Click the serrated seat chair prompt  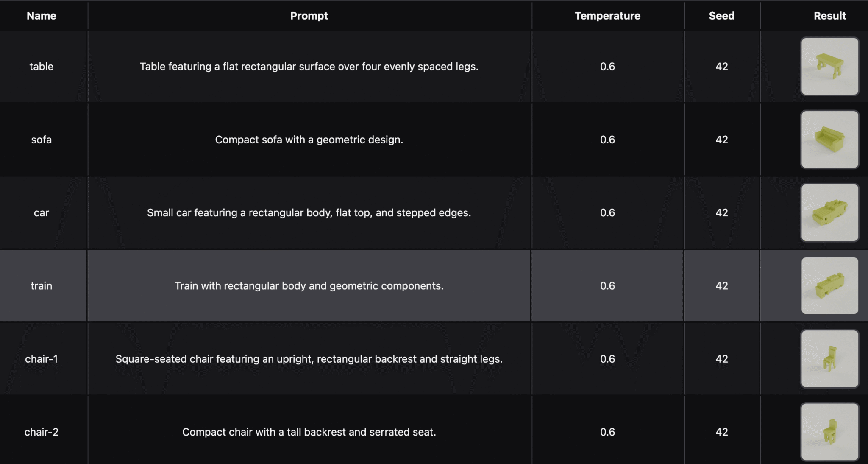309,432
